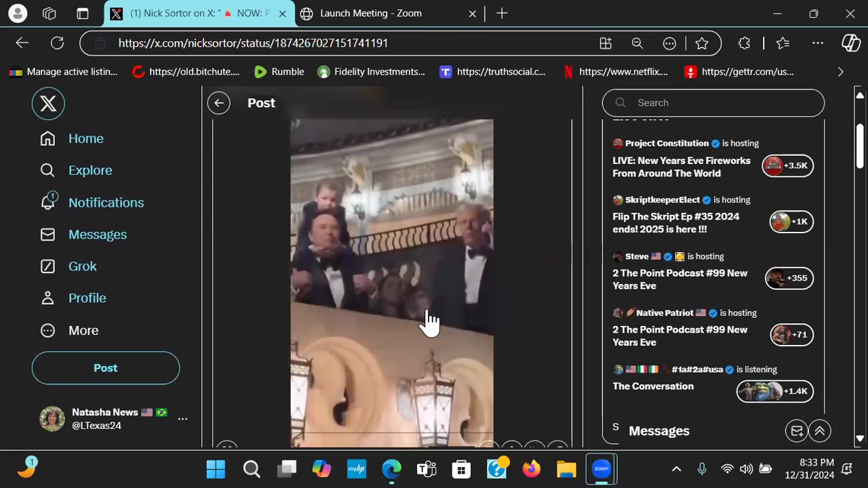Click the +3.5K listeners badge
This screenshot has height=488, width=868.
(x=787, y=165)
